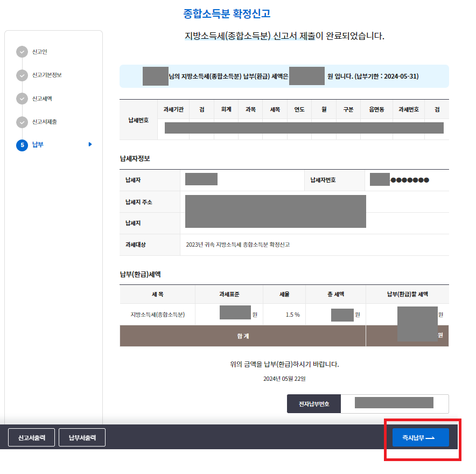Click 신고서출력 to print the tax return
Screen dimensions: 476x474
point(31,437)
